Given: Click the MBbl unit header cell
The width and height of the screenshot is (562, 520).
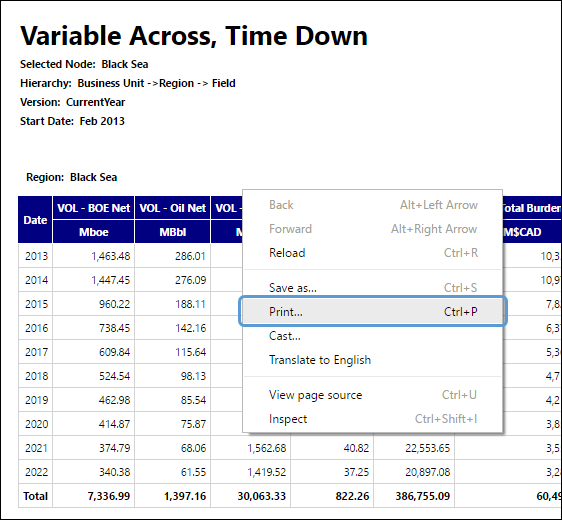Looking at the screenshot, I should (173, 232).
